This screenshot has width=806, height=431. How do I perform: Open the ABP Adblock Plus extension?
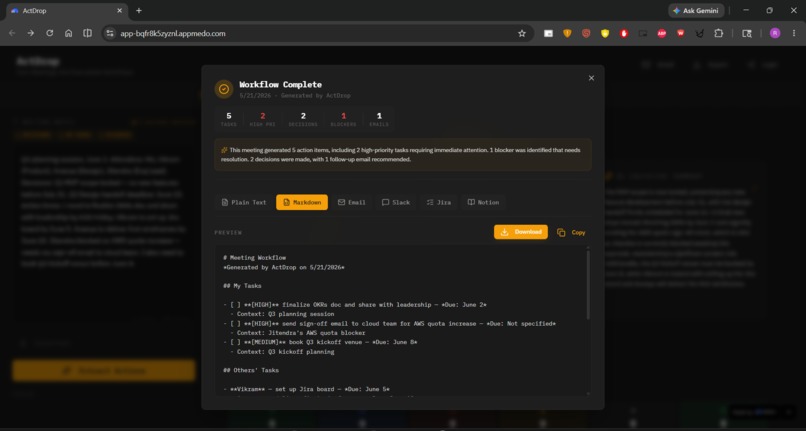[662, 33]
